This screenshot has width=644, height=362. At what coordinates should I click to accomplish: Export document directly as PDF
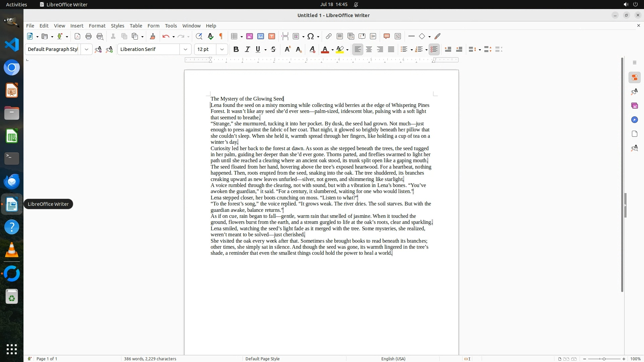click(x=77, y=36)
